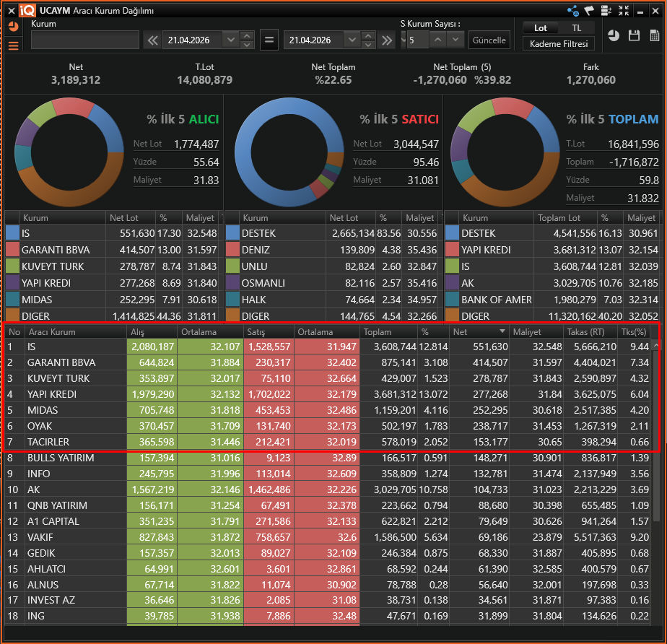The image size is (667, 644).
Task: Sort the list by Toplam column header
Action: click(x=388, y=332)
